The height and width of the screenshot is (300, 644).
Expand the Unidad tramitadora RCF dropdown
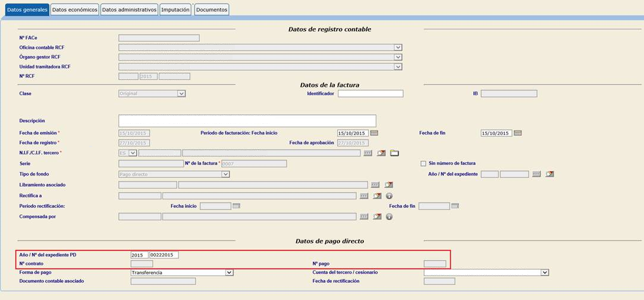click(398, 67)
